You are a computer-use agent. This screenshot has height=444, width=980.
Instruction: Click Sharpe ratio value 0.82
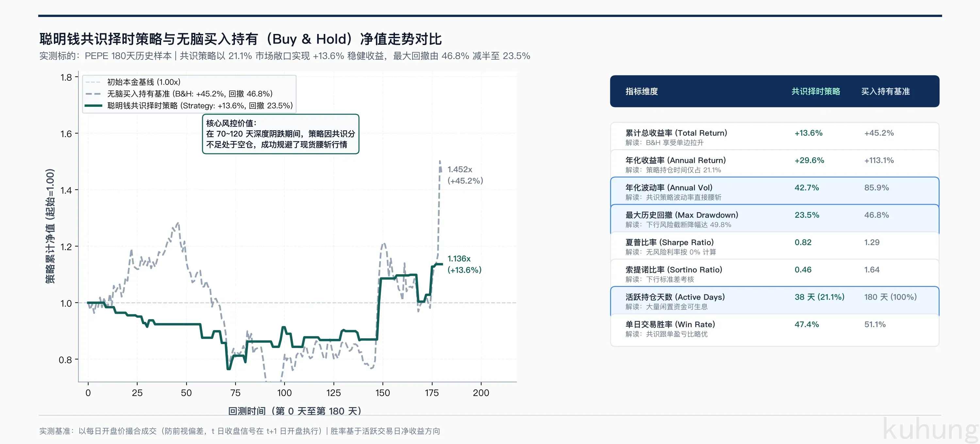(x=803, y=243)
